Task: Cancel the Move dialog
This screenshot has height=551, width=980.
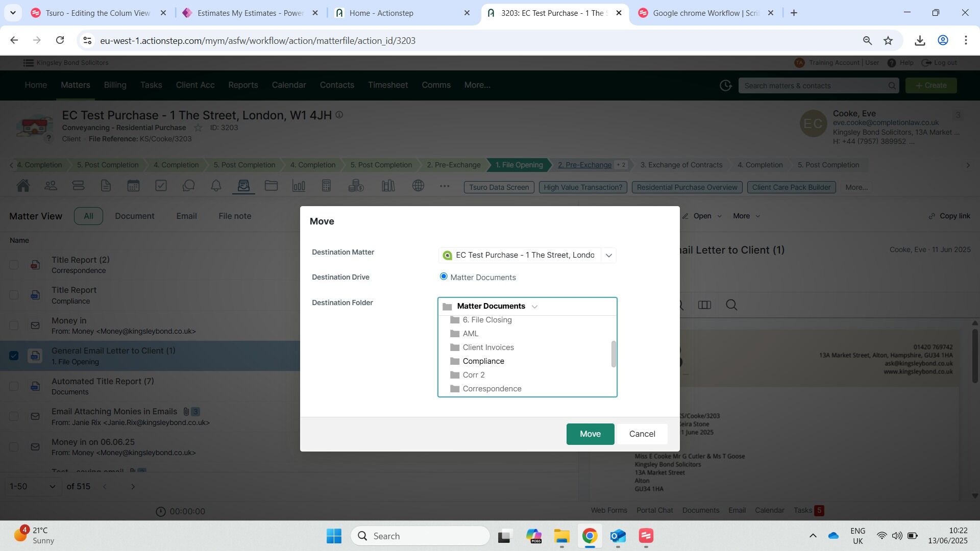Action: click(642, 434)
